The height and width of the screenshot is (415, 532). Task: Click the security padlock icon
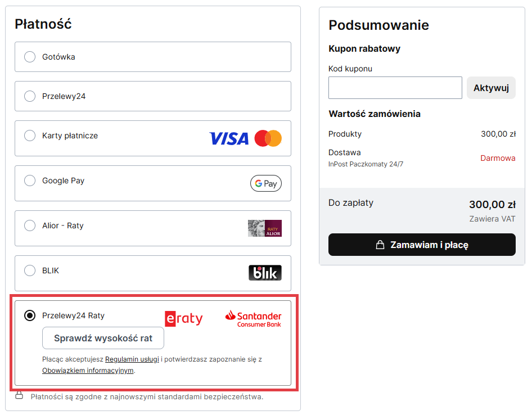pyautogui.click(x=19, y=395)
